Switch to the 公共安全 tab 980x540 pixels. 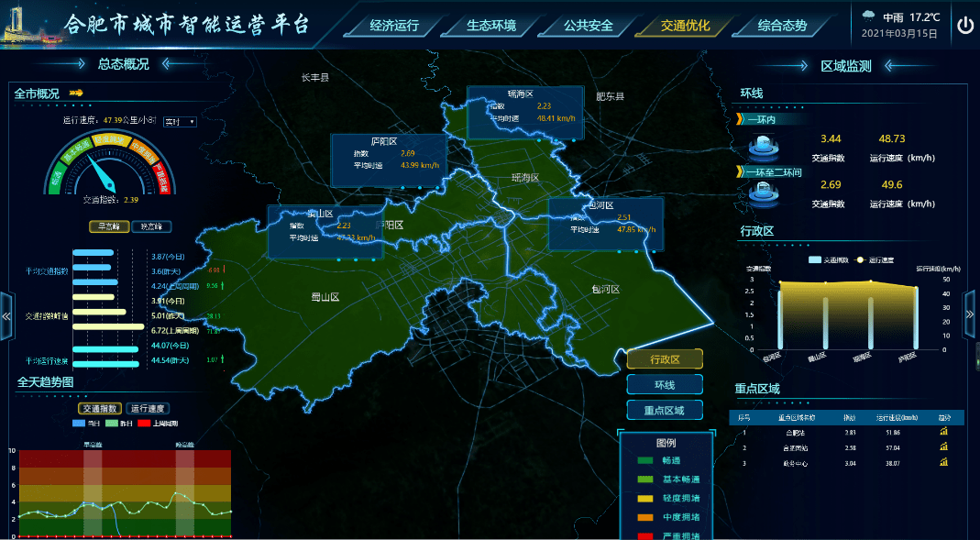(x=588, y=26)
